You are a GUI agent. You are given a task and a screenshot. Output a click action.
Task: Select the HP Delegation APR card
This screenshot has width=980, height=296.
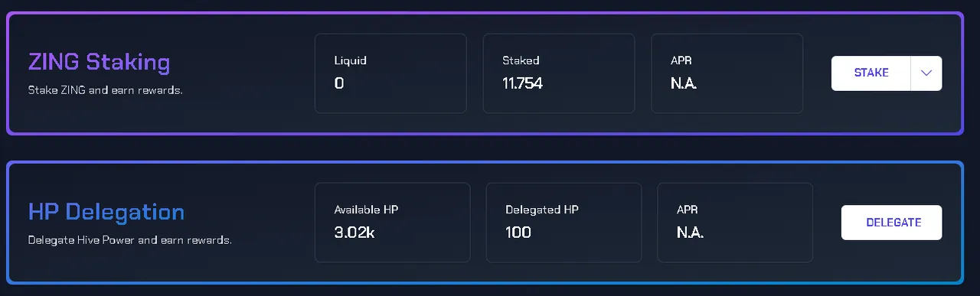pyautogui.click(x=735, y=223)
